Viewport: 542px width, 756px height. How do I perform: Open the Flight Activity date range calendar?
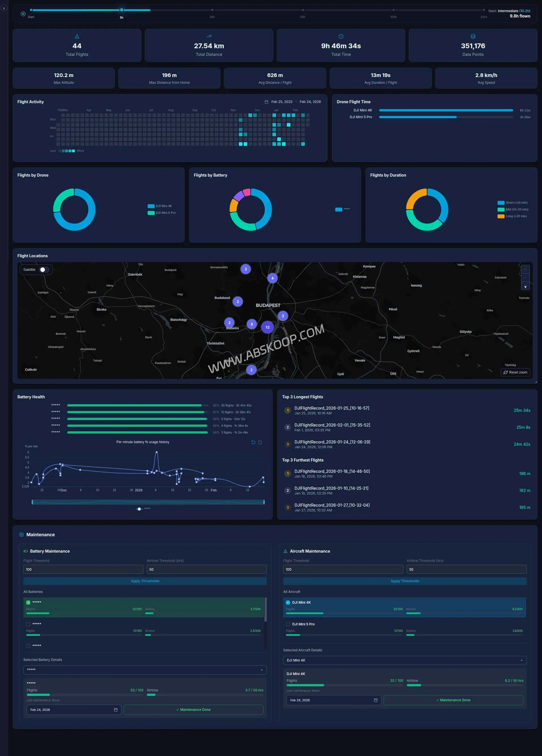[x=266, y=102]
